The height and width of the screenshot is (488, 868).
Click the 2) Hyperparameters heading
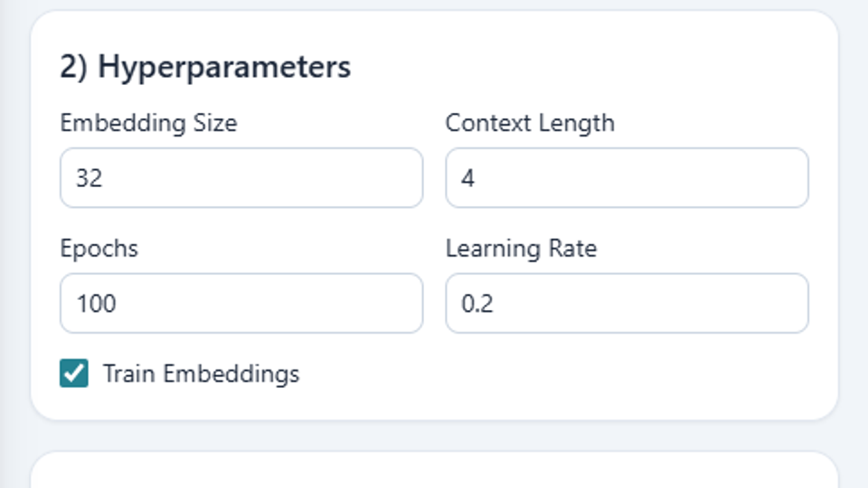point(205,67)
